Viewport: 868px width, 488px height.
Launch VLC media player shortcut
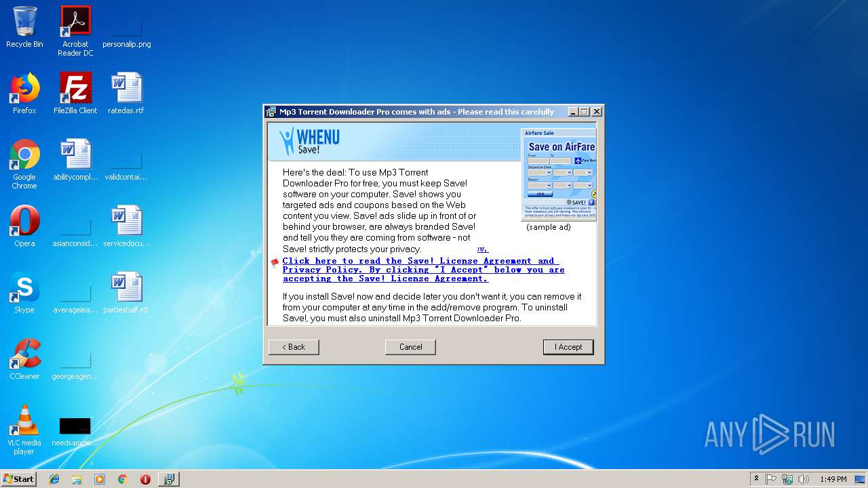pyautogui.click(x=24, y=430)
